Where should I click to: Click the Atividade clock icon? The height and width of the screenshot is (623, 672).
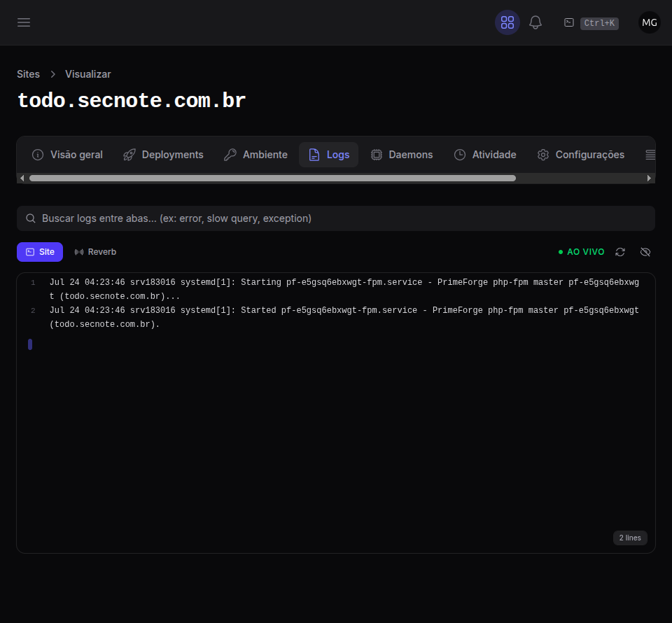click(x=460, y=155)
